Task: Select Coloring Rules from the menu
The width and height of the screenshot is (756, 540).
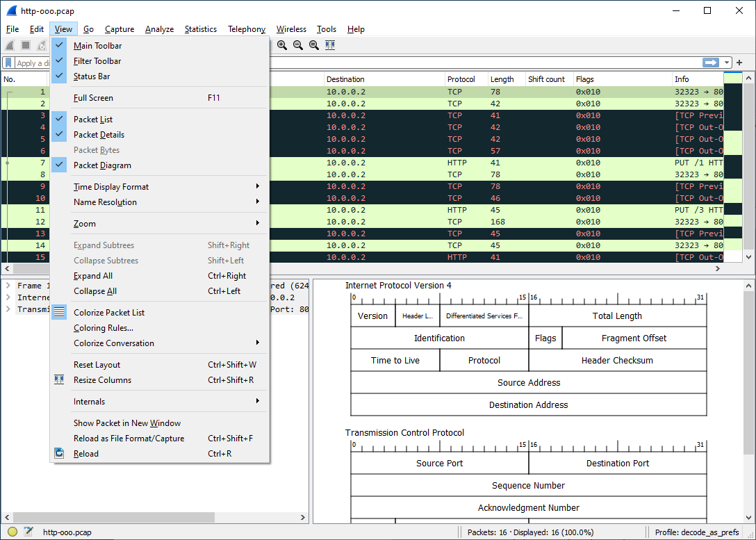Action: (x=103, y=328)
